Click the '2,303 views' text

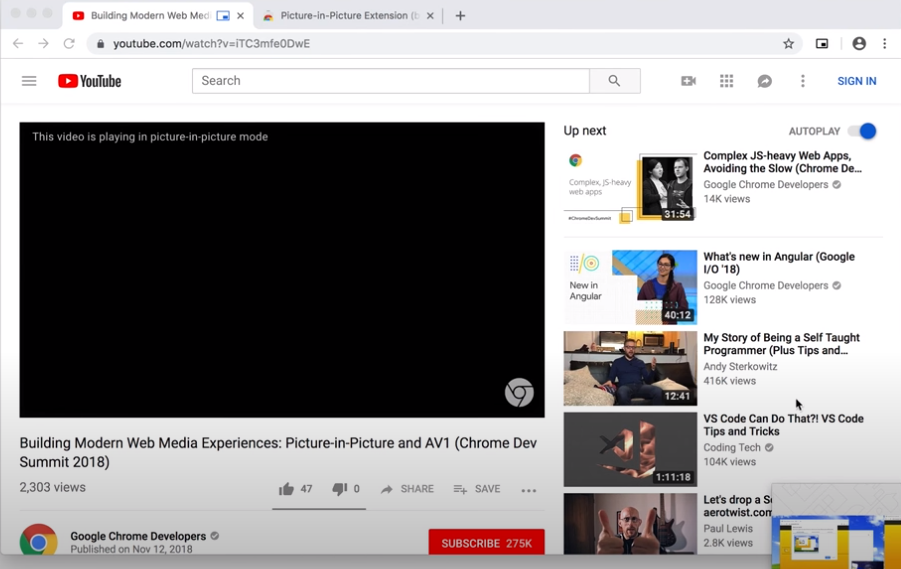[x=52, y=487]
